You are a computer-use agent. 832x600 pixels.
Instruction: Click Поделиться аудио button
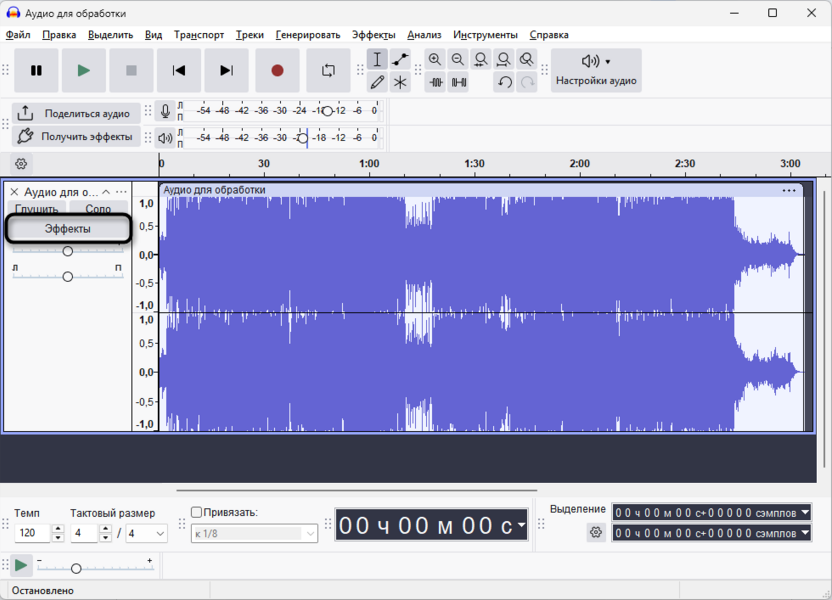pos(76,113)
